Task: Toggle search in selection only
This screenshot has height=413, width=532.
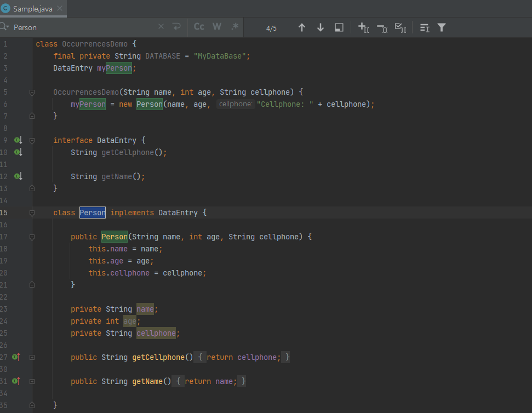Action: point(425,28)
